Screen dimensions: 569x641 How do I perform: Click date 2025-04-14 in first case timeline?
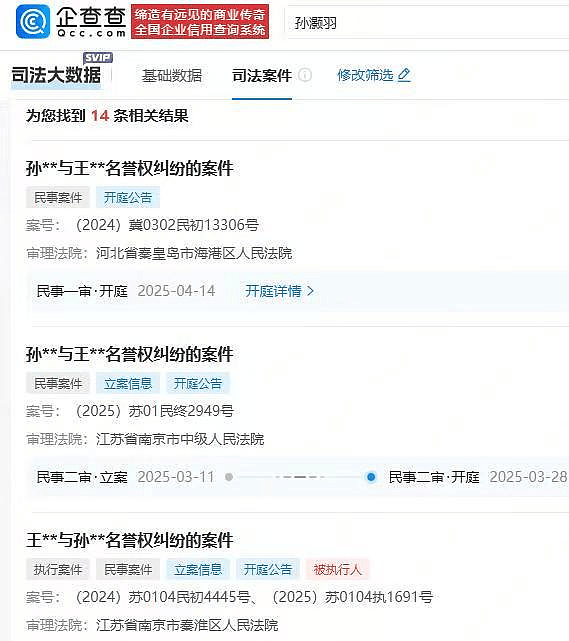pos(176,291)
